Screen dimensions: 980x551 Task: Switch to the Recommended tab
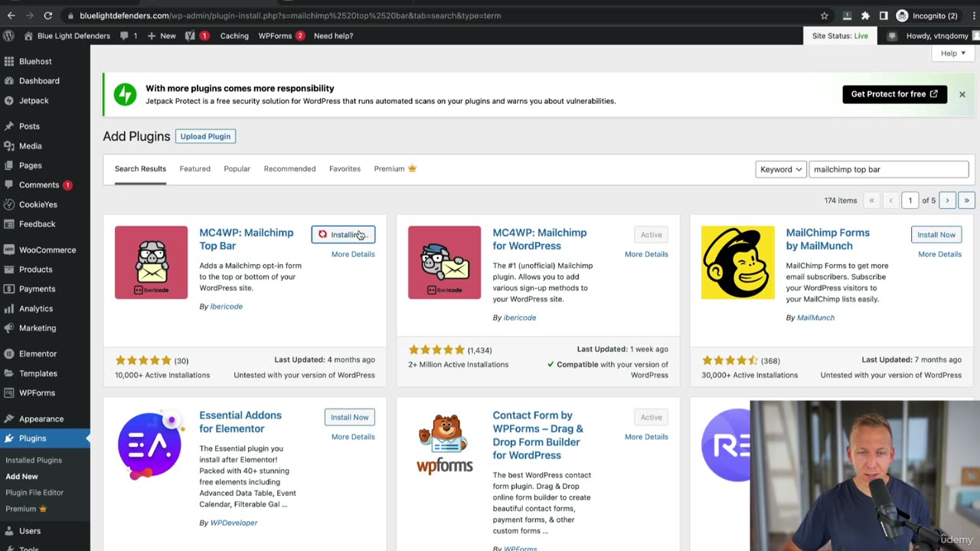pos(289,168)
